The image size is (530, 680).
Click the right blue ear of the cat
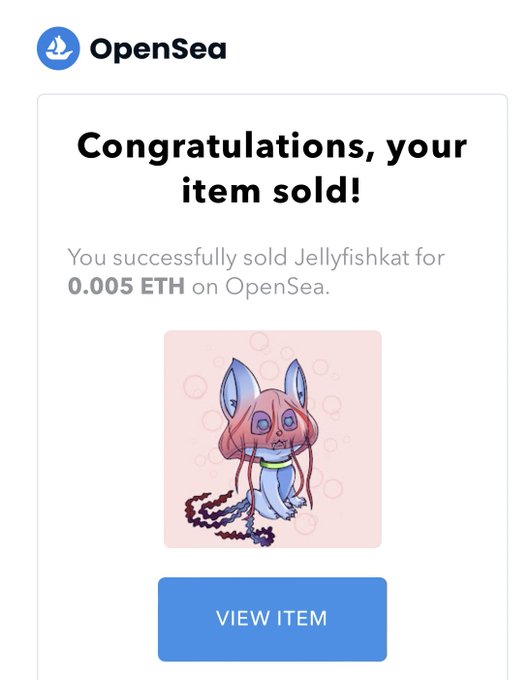(296, 382)
